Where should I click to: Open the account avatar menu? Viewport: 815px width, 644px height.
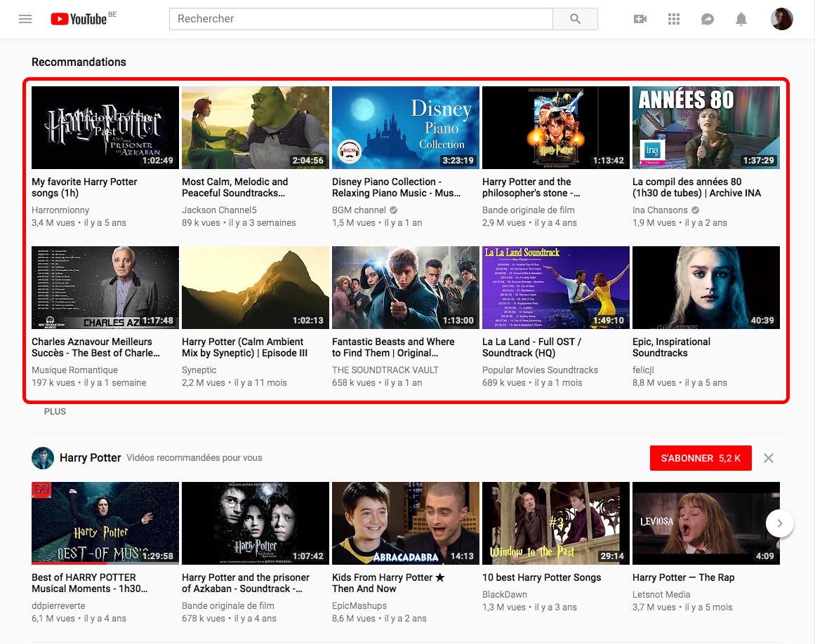click(781, 19)
